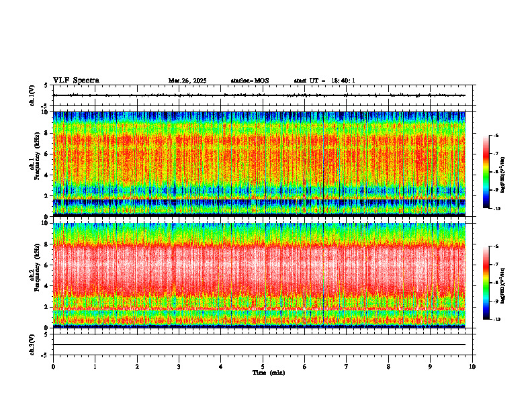532x411 pixels.
Task: Click the ch.1 voltage waveform trace
Action: pos(259,95)
